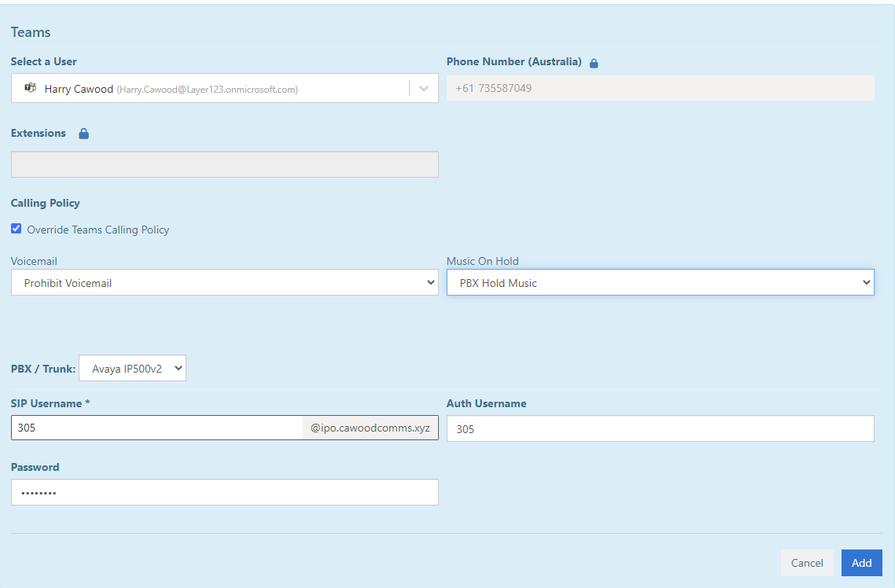This screenshot has height=588, width=895.
Task: Click the Phone Number (Australia) label
Action: [x=514, y=61]
